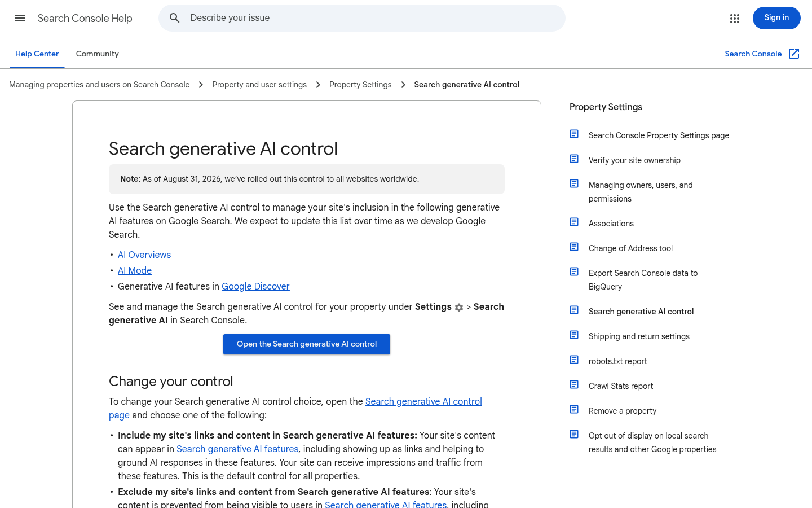
Task: Open Verify your site ownership article
Action: click(x=634, y=160)
